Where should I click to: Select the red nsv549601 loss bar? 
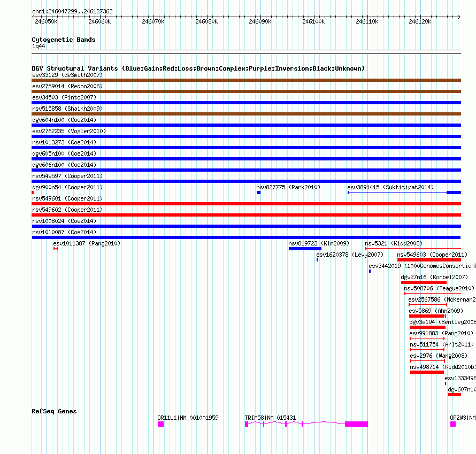point(246,204)
